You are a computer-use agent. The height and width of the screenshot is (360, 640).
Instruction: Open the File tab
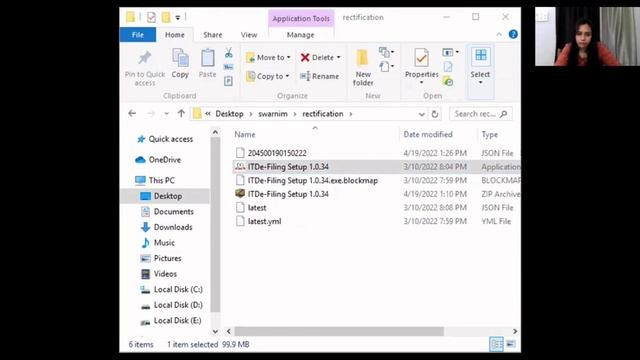click(x=138, y=35)
